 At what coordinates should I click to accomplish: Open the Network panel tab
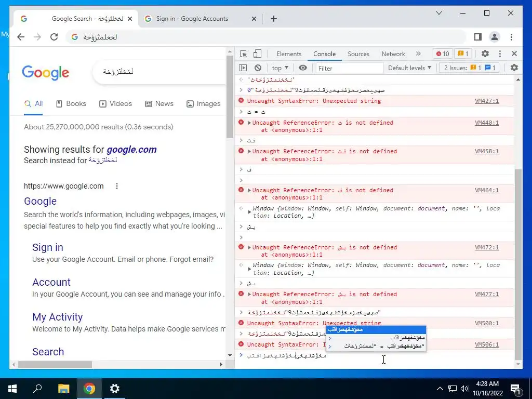click(x=393, y=54)
